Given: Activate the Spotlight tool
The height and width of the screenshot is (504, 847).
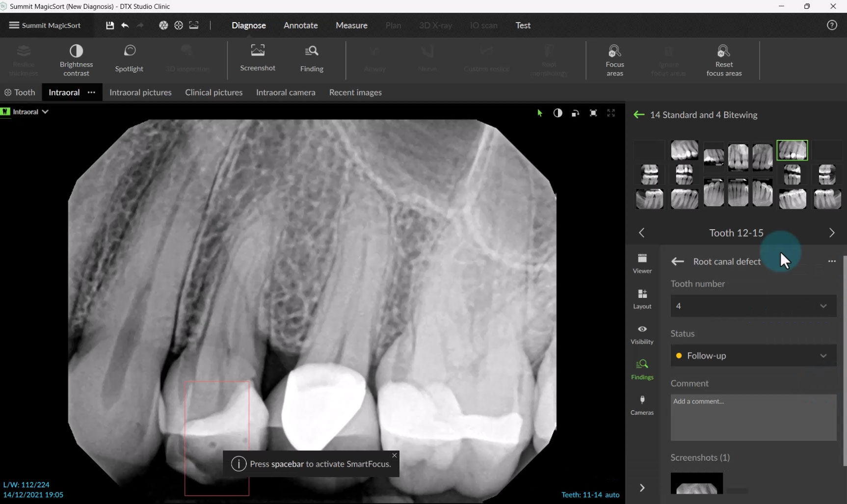Looking at the screenshot, I should (x=129, y=59).
